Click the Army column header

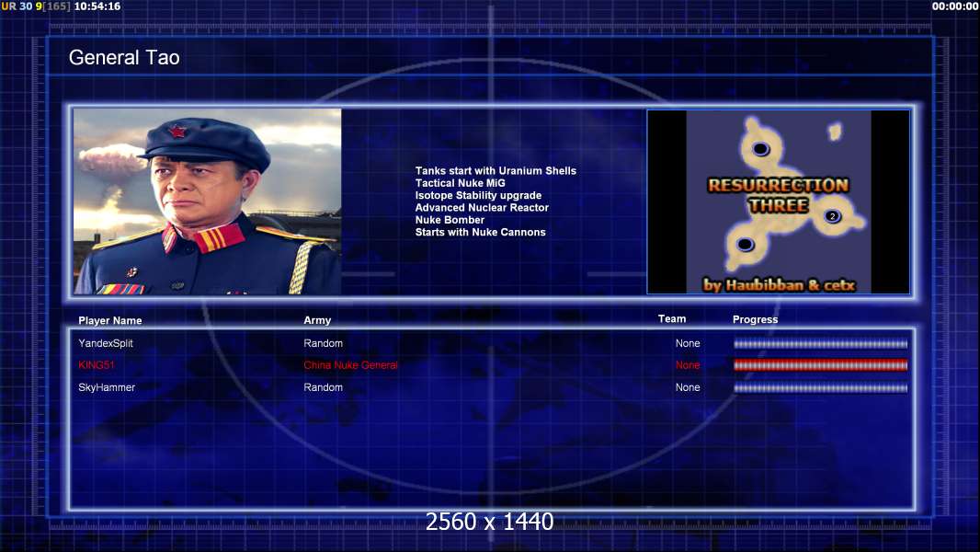317,320
